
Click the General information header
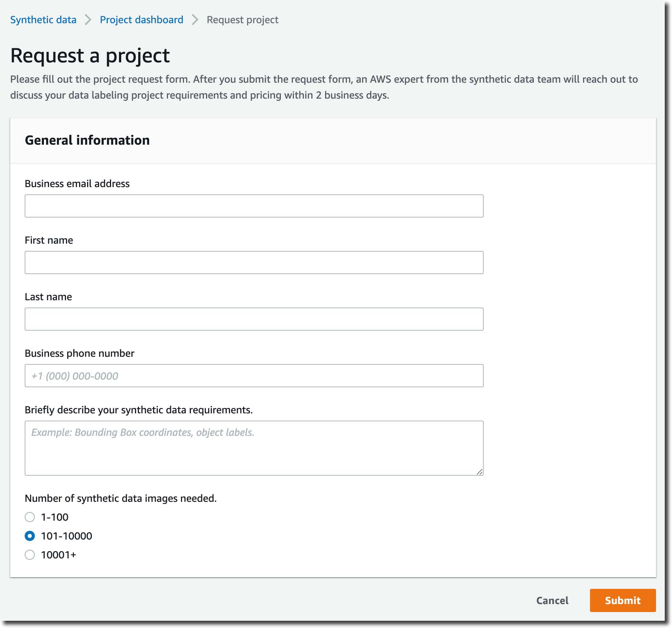tap(87, 140)
